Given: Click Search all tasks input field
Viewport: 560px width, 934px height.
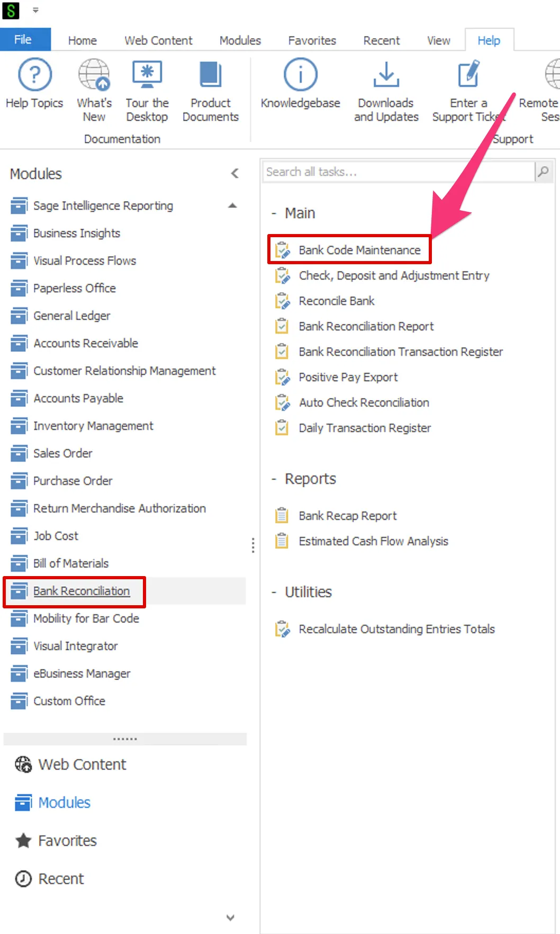Looking at the screenshot, I should point(399,172).
